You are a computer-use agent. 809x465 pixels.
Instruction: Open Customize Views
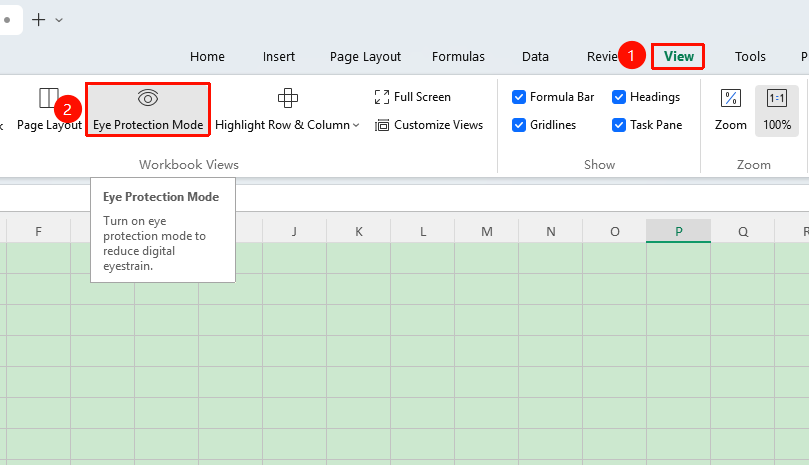(429, 125)
